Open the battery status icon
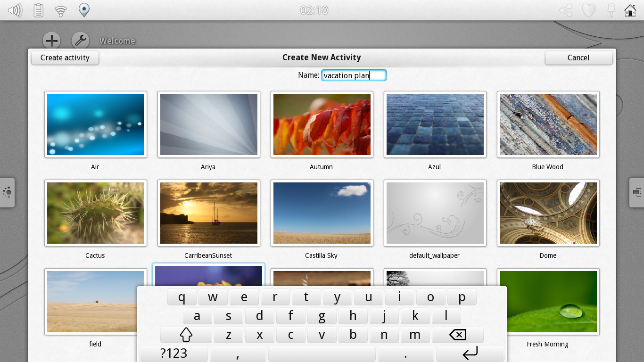 click(39, 10)
